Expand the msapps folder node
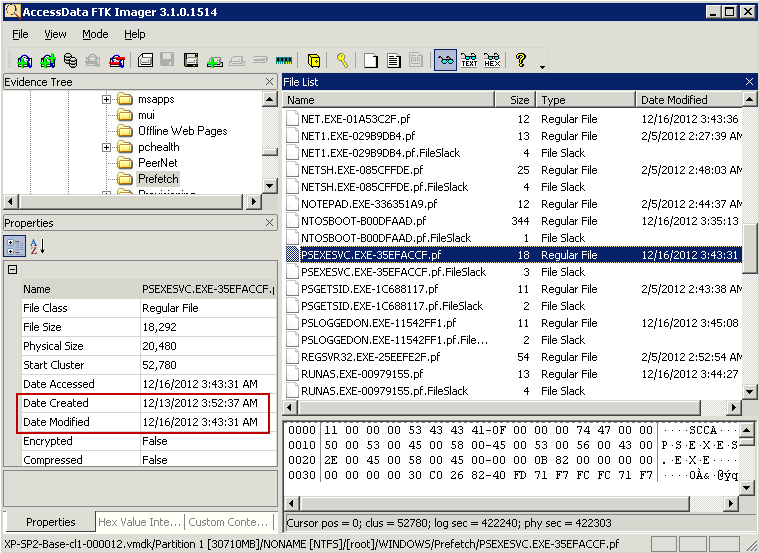Image resolution: width=759 pixels, height=553 pixels. click(106, 99)
